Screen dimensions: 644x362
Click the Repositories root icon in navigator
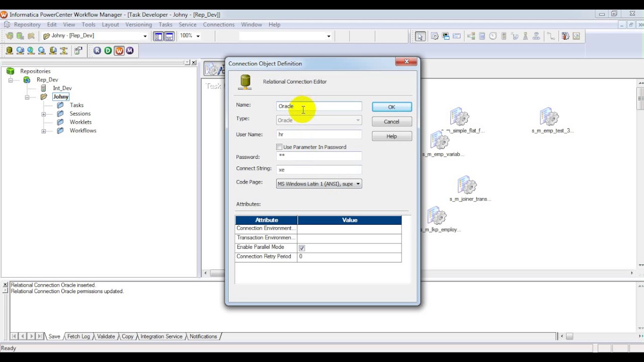(10, 71)
